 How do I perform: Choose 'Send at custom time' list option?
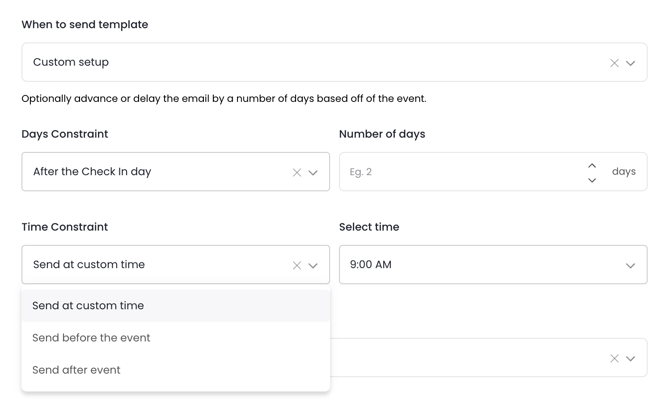88,306
